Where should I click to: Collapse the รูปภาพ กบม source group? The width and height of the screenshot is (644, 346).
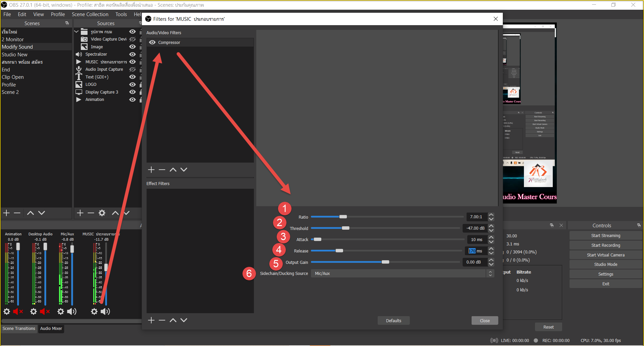pyautogui.click(x=76, y=31)
